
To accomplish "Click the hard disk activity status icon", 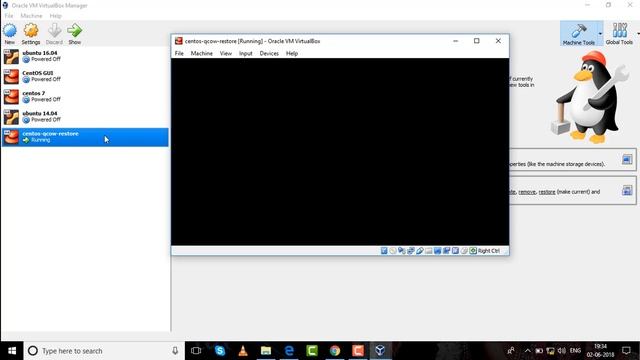I will point(384,251).
